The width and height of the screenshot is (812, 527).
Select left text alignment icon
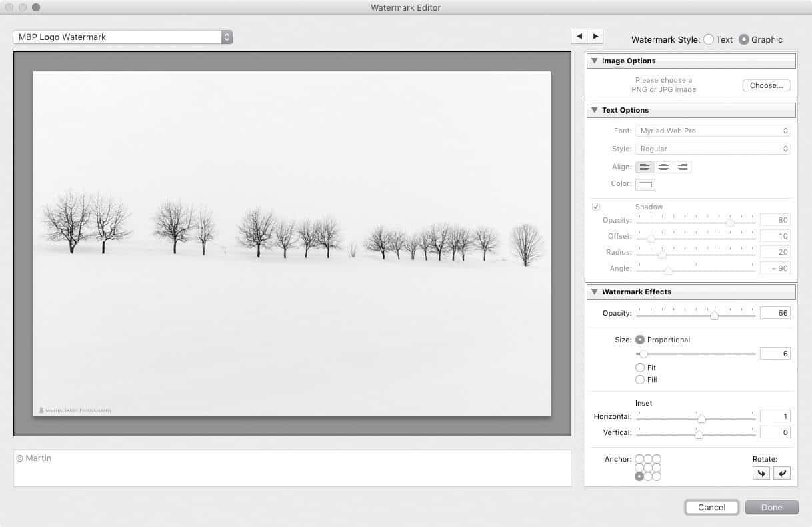[645, 167]
